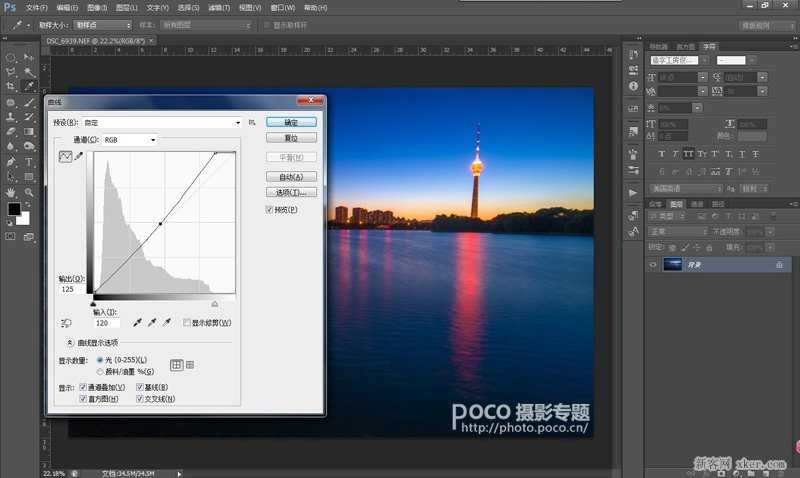Open the Image (图像) menu
The height and width of the screenshot is (478, 800).
coord(97,8)
